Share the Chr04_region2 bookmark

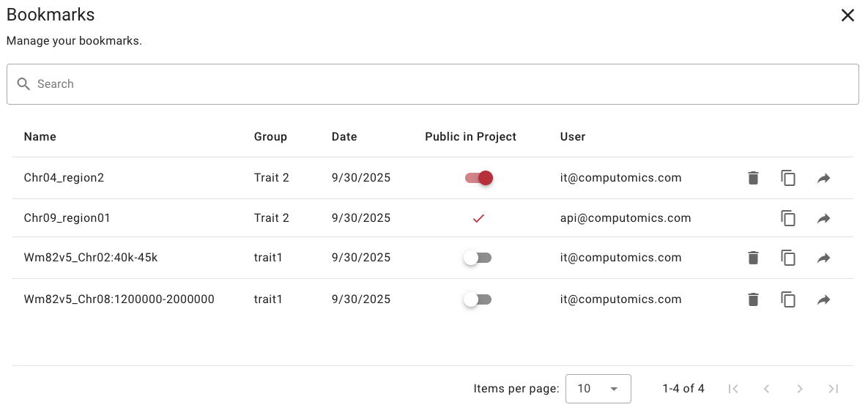[823, 178]
